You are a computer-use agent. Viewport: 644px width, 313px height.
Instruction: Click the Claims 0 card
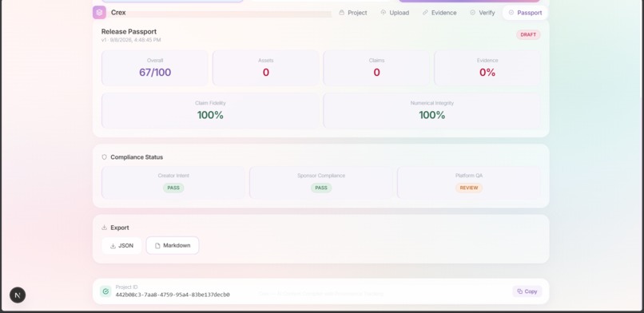(376, 68)
